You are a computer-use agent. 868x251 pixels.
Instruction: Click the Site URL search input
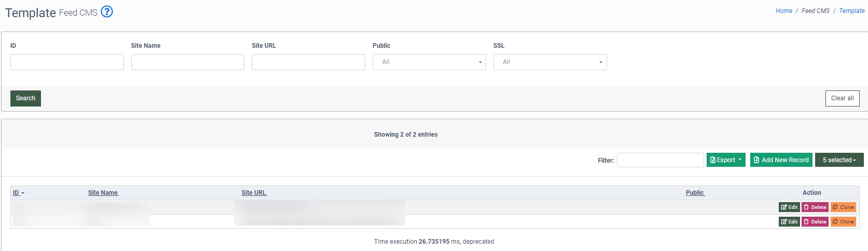(308, 62)
